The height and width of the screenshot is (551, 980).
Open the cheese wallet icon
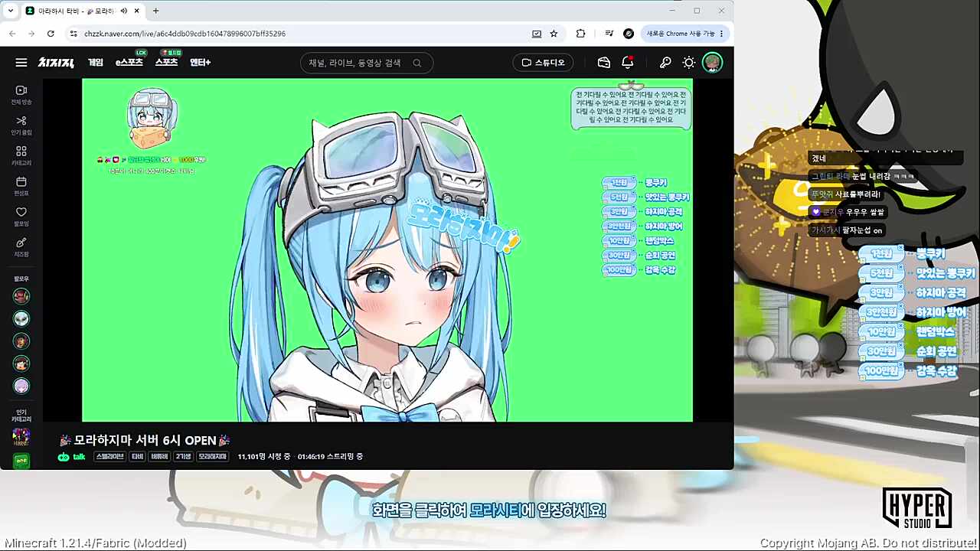[604, 63]
